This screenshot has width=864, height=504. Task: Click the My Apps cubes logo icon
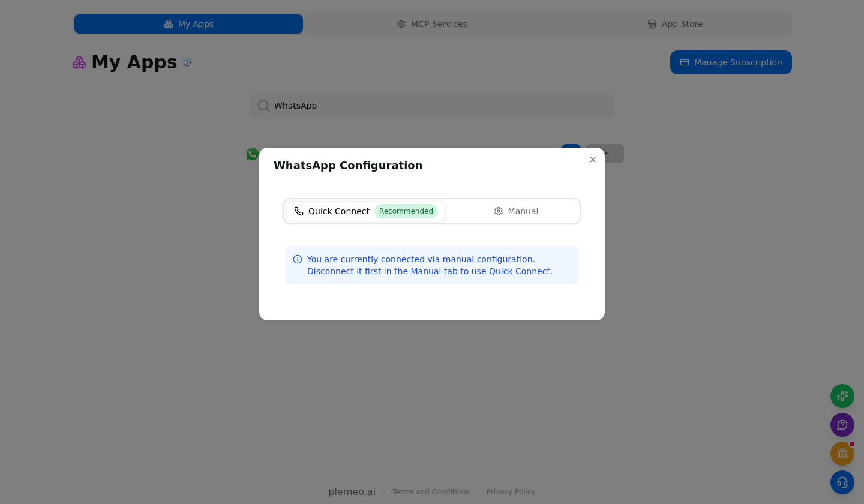tap(79, 62)
